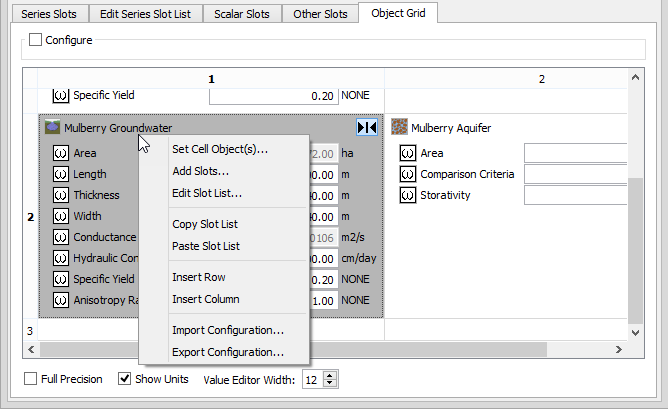The height and width of the screenshot is (409, 668).
Task: Increase Value Editor Width with up arrow
Action: point(331,375)
